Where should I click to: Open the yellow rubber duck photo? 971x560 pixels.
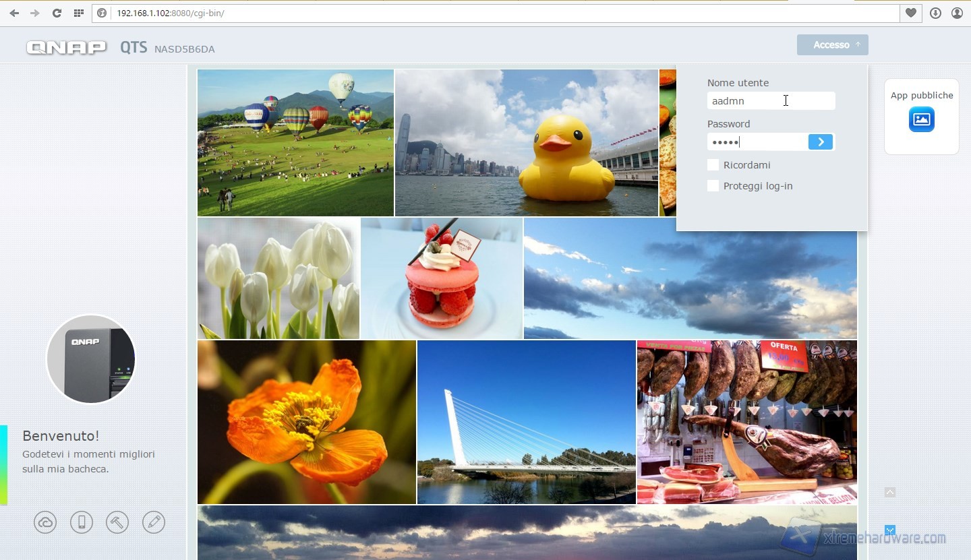[x=526, y=143]
